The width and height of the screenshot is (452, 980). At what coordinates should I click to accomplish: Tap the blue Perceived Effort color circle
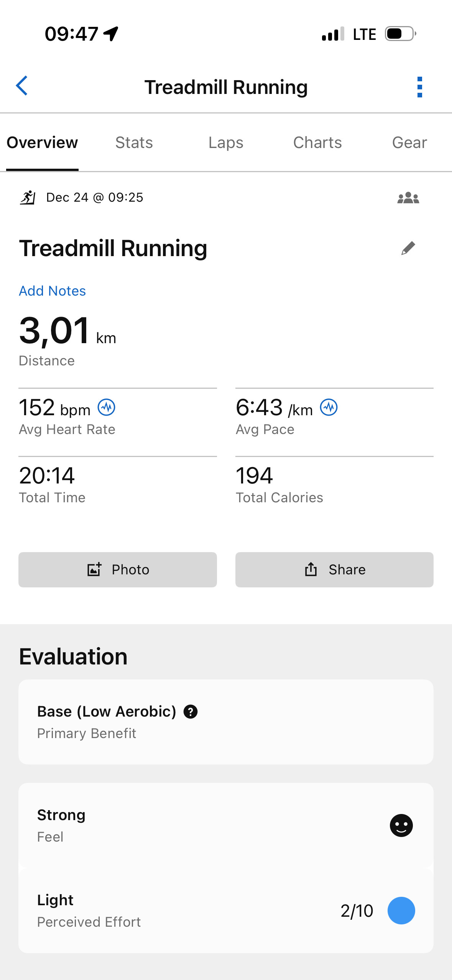[401, 911]
